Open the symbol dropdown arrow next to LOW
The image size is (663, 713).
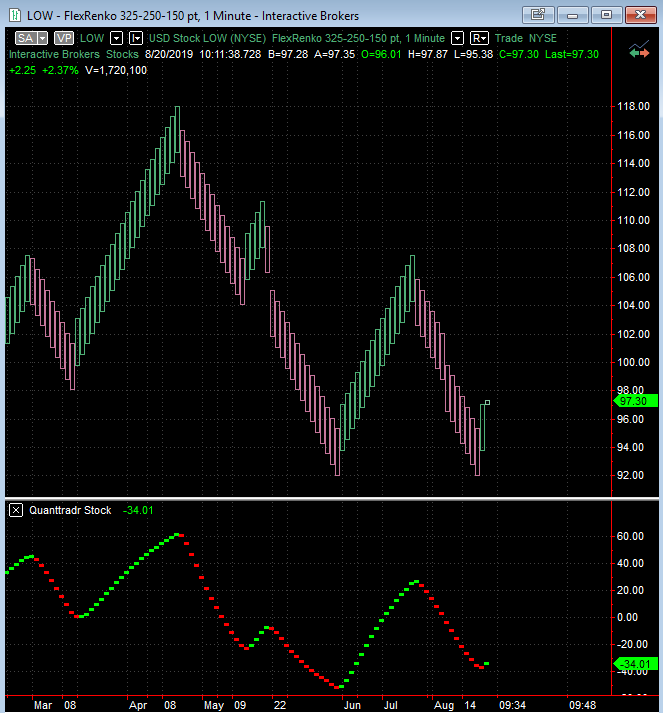click(x=117, y=38)
